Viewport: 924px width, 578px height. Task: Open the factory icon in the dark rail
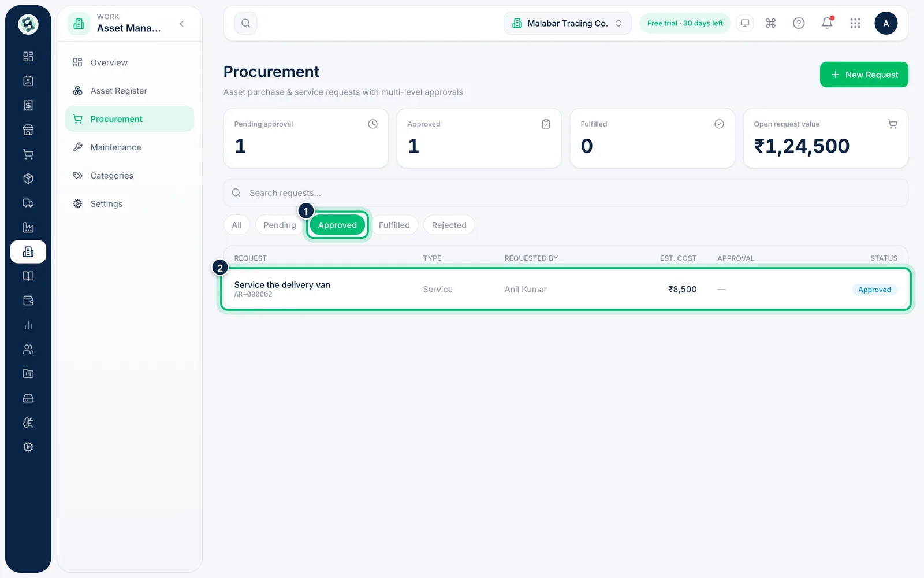coord(28,228)
